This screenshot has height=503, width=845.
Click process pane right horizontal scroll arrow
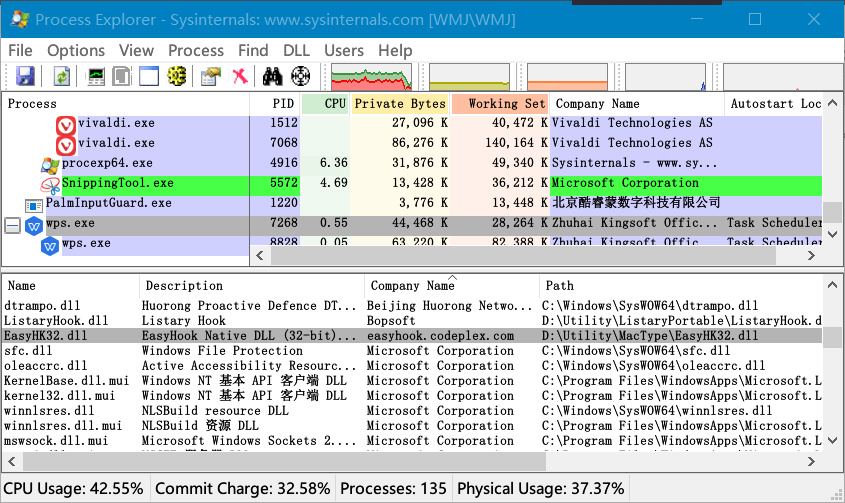click(811, 256)
